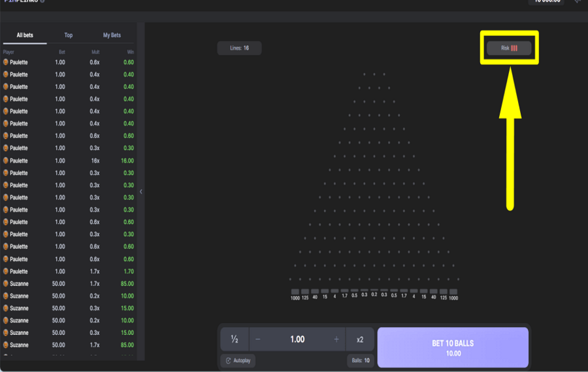Click the info icon beside the game title
This screenshot has height=372, width=588.
42,1
